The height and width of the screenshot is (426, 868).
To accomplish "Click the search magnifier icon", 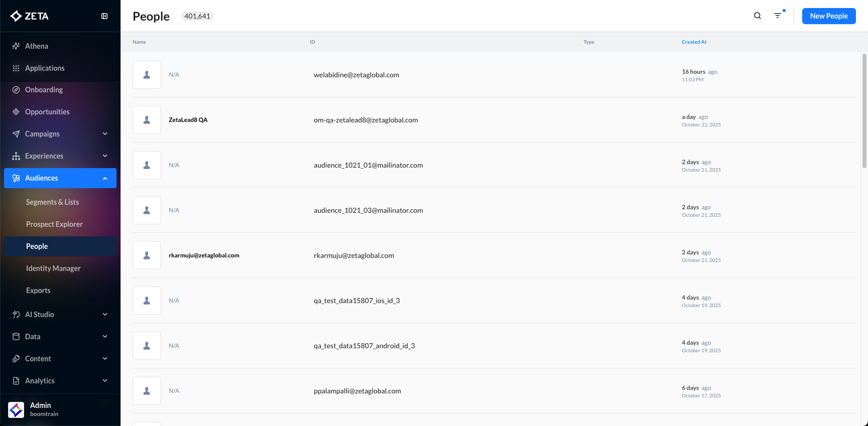I will [757, 16].
